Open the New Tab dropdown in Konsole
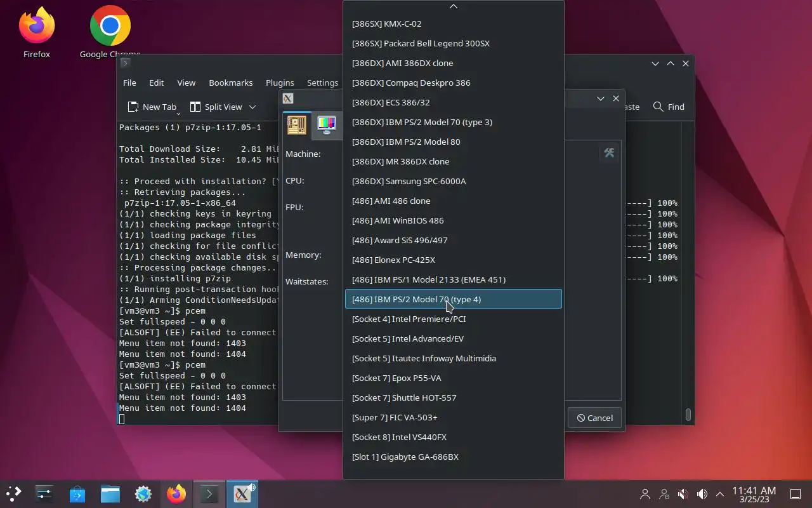The width and height of the screenshot is (812, 508). (178, 113)
